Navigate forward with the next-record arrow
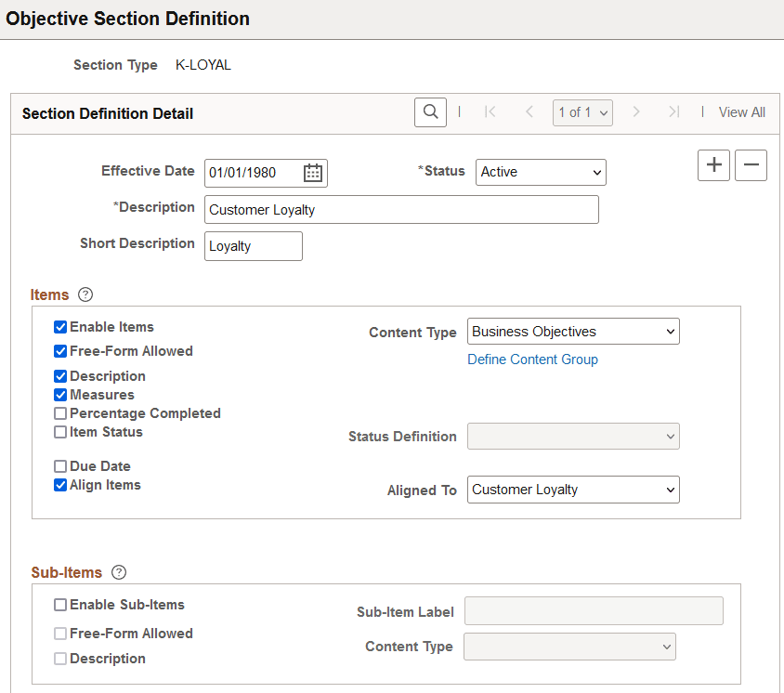The image size is (784, 693). [x=636, y=111]
